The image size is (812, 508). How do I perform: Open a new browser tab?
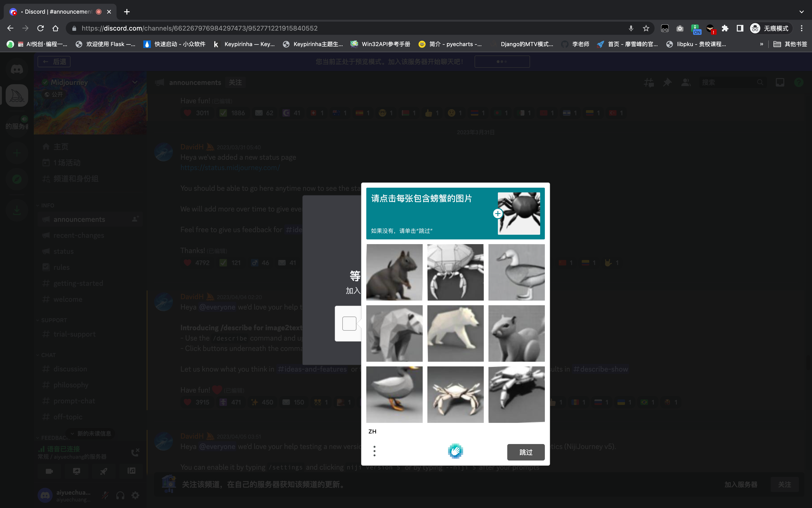coord(127,12)
